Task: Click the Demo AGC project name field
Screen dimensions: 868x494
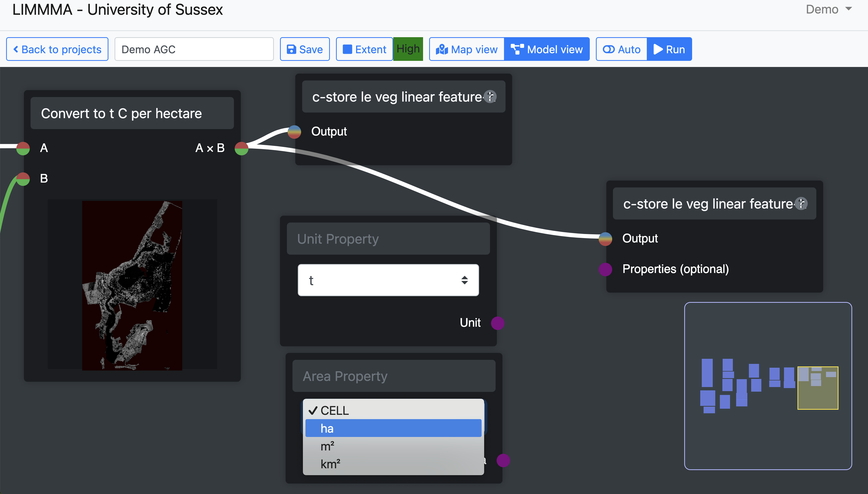Action: [194, 49]
